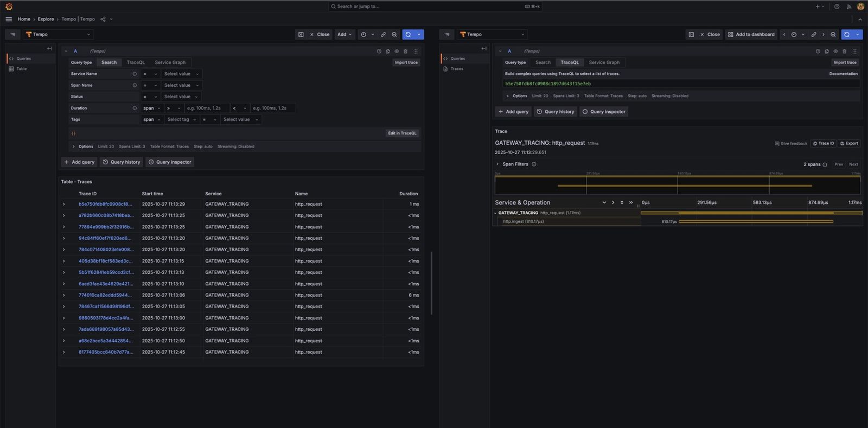Open the left pane split-view icon
Screen dimensions: 868x428
(x=301, y=34)
